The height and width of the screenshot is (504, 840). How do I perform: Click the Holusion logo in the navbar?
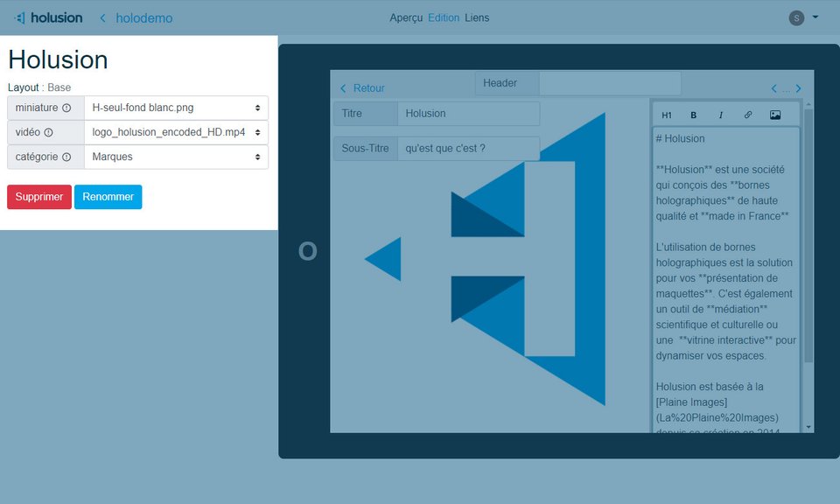tap(49, 17)
